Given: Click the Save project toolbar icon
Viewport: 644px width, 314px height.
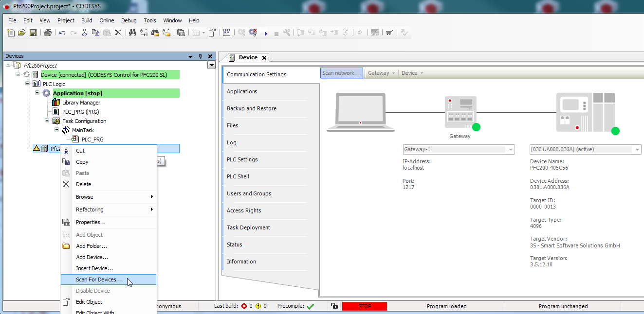Looking at the screenshot, I should coord(33,33).
